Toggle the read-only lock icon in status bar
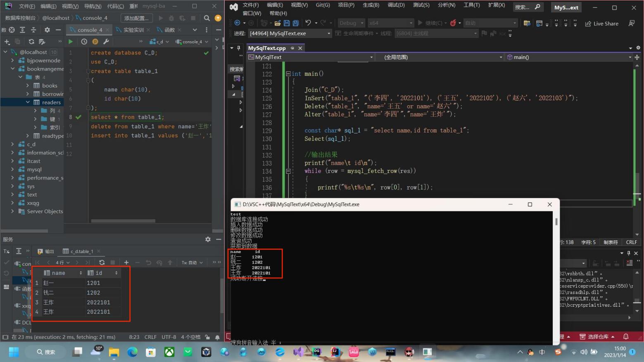The image size is (644, 362). click(207, 337)
